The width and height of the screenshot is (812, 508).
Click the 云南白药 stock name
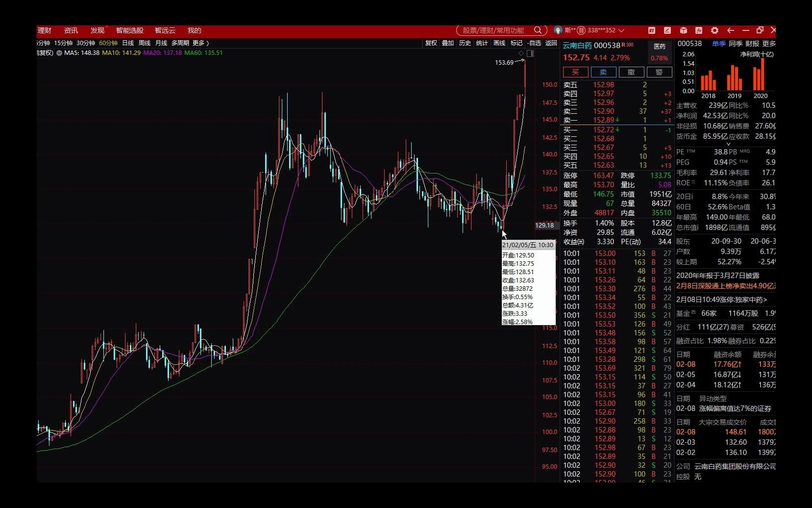click(x=577, y=45)
